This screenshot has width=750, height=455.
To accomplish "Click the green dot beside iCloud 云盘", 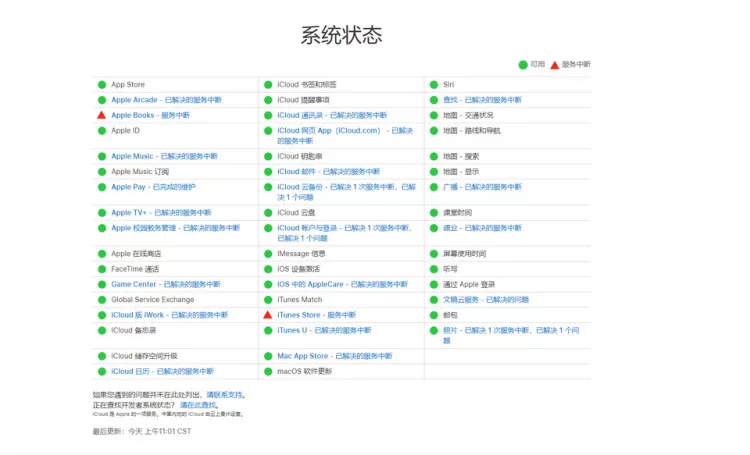I will (x=268, y=213).
